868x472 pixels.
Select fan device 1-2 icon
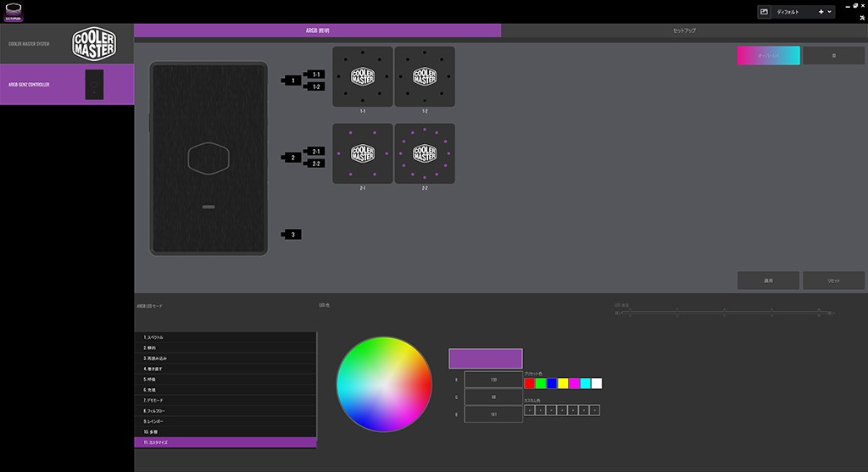click(425, 76)
